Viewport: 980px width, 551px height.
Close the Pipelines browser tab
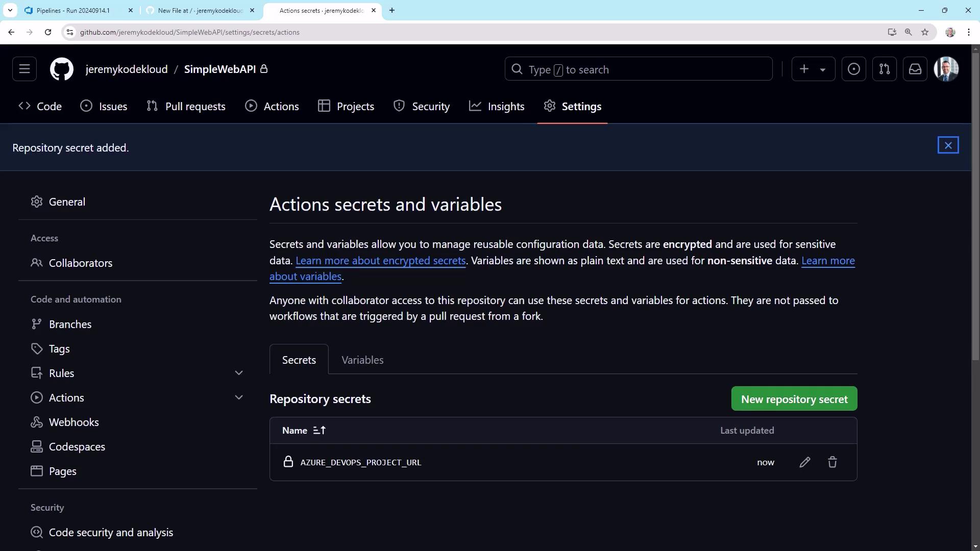(131, 10)
